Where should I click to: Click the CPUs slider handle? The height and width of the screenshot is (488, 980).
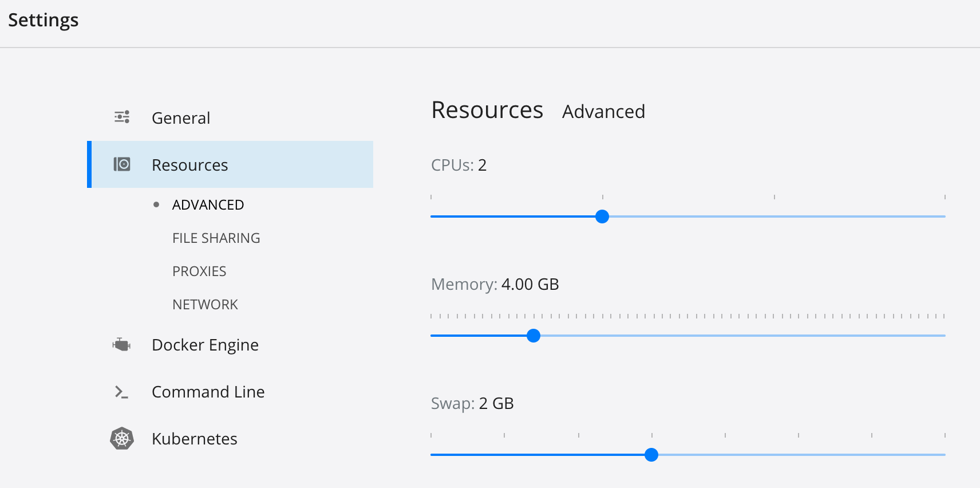(x=602, y=217)
